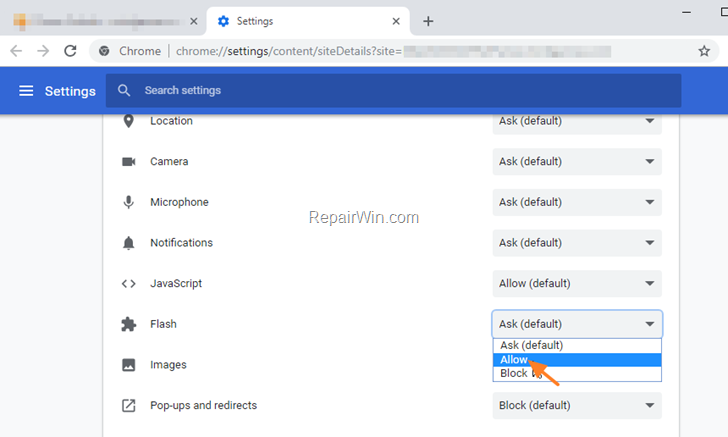The height and width of the screenshot is (437, 728).
Task: Focus the Search settings field
Action: pyautogui.click(x=394, y=91)
